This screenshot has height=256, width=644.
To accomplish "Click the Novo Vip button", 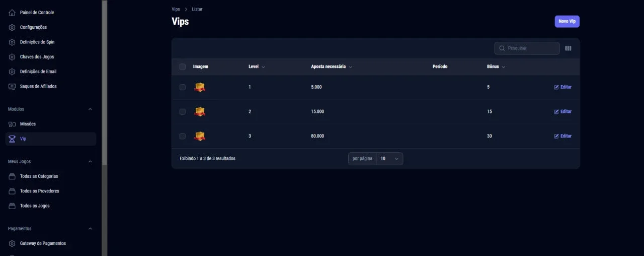I will (x=567, y=22).
